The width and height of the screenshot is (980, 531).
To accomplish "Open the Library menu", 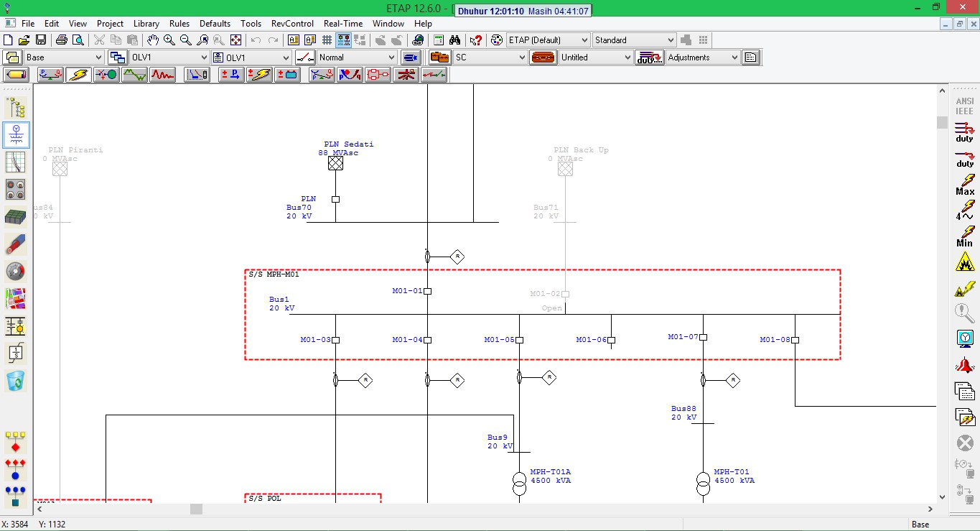I will point(146,24).
